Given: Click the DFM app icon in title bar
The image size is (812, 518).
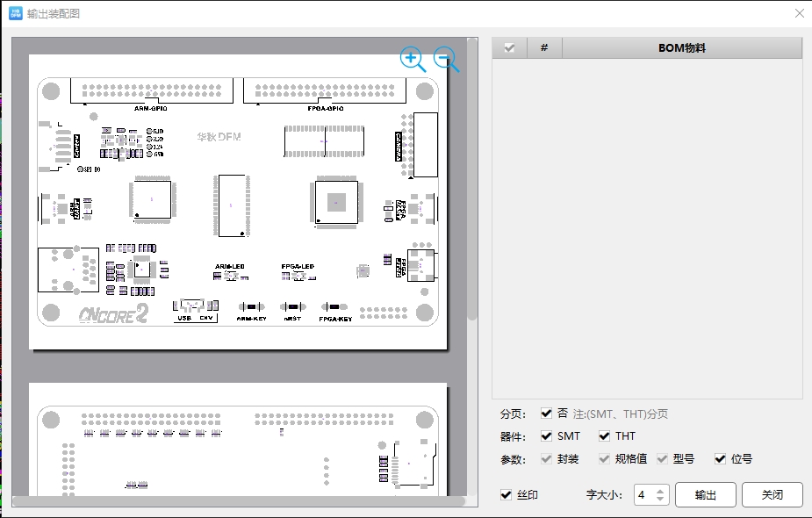Looking at the screenshot, I should (15, 13).
